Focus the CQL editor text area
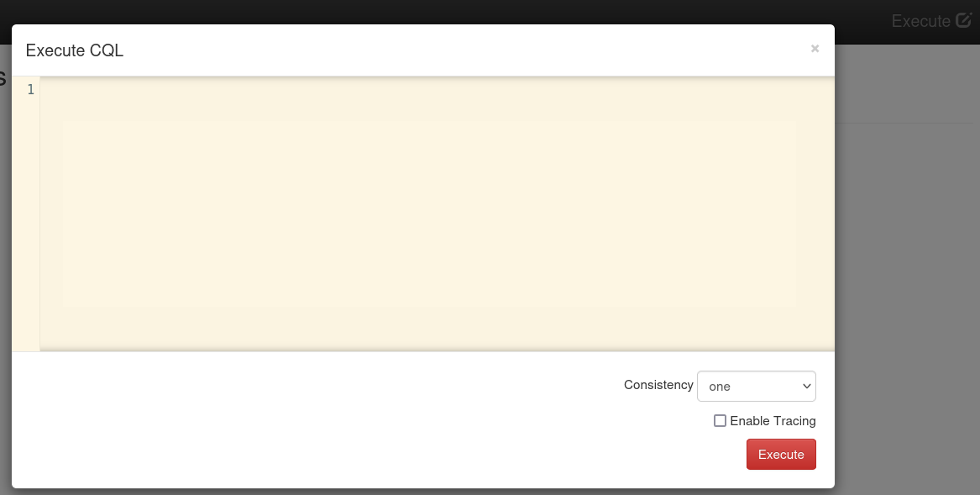This screenshot has height=495, width=980. point(437,214)
